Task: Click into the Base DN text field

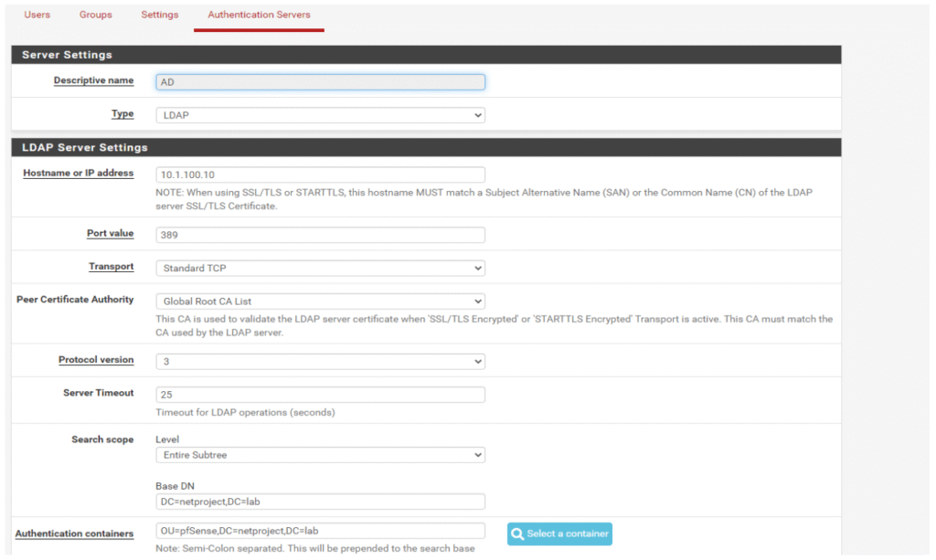Action: (320, 502)
